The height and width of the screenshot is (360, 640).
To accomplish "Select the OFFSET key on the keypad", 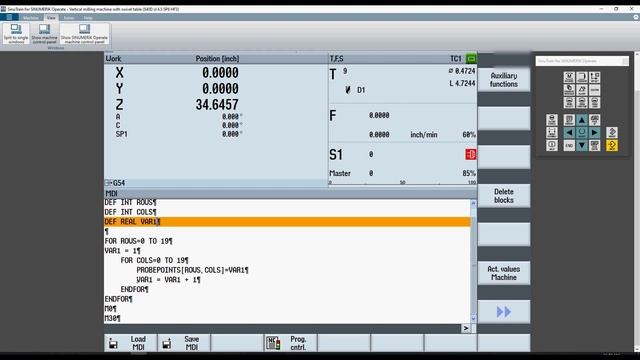I will pos(595,77).
